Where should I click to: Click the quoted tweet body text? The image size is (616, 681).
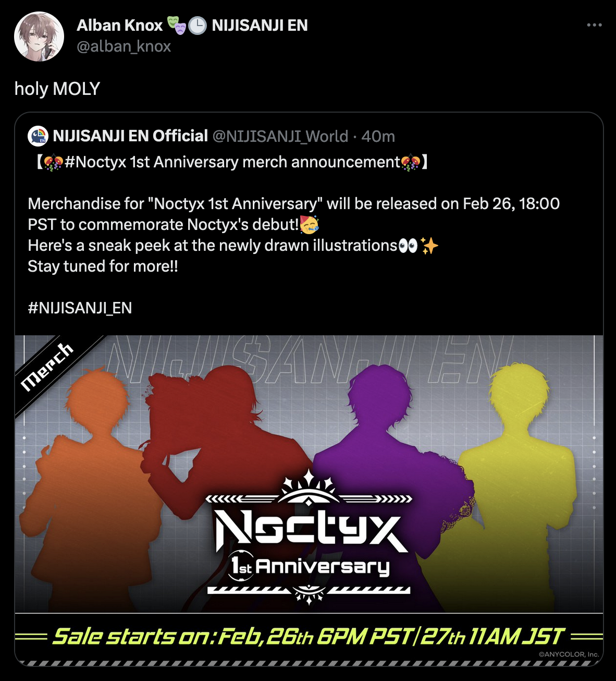click(x=294, y=235)
